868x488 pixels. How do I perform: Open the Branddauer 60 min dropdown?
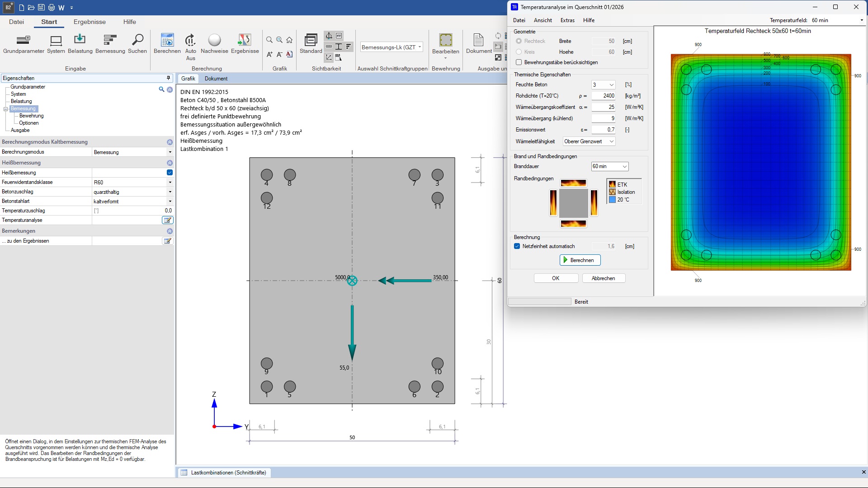point(609,166)
